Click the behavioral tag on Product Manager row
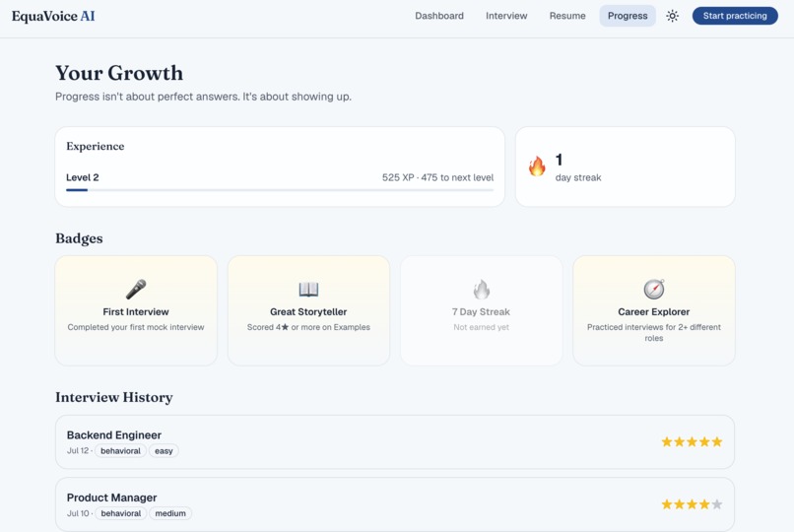 pos(121,513)
